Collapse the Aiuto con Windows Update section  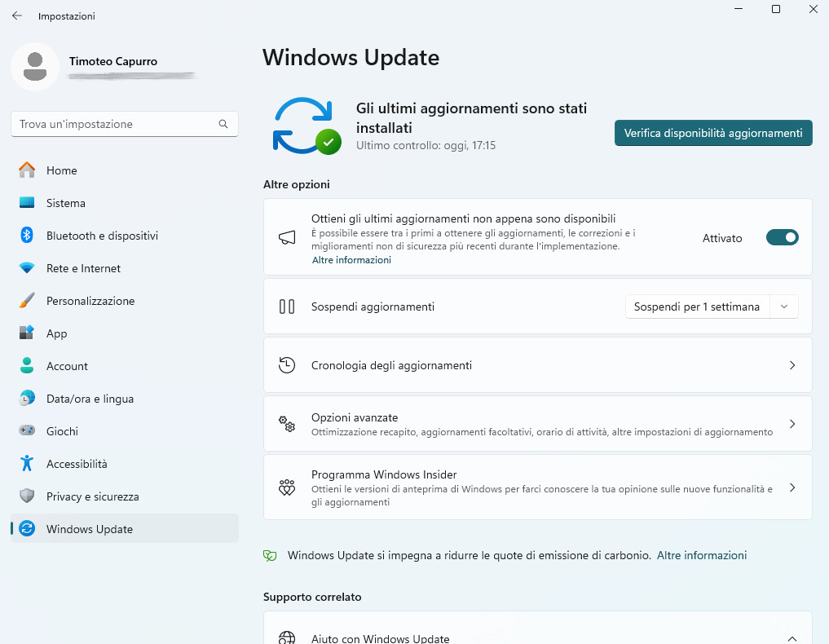point(792,639)
